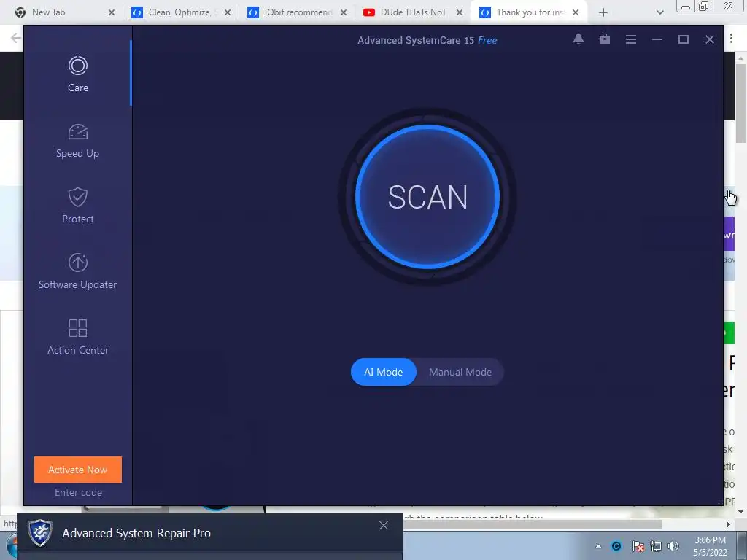Click the Advanced System Repair Pro shield icon
The width and height of the screenshot is (747, 560).
40,533
